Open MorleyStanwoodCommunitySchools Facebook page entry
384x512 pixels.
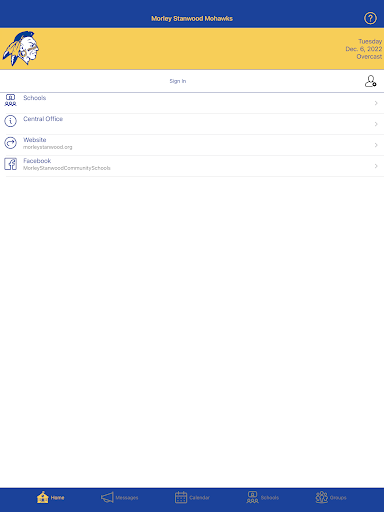click(67, 168)
